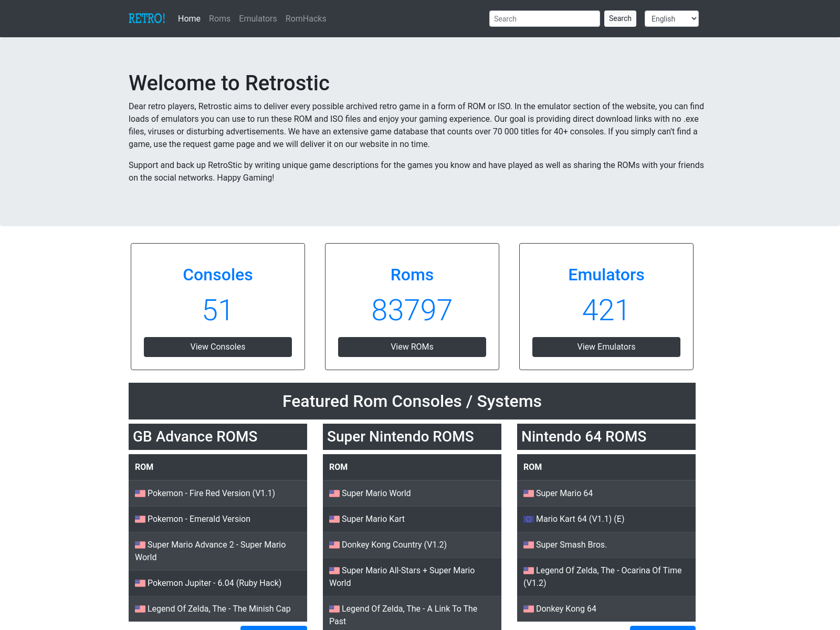Open Roms in navigation bar

pyautogui.click(x=219, y=18)
